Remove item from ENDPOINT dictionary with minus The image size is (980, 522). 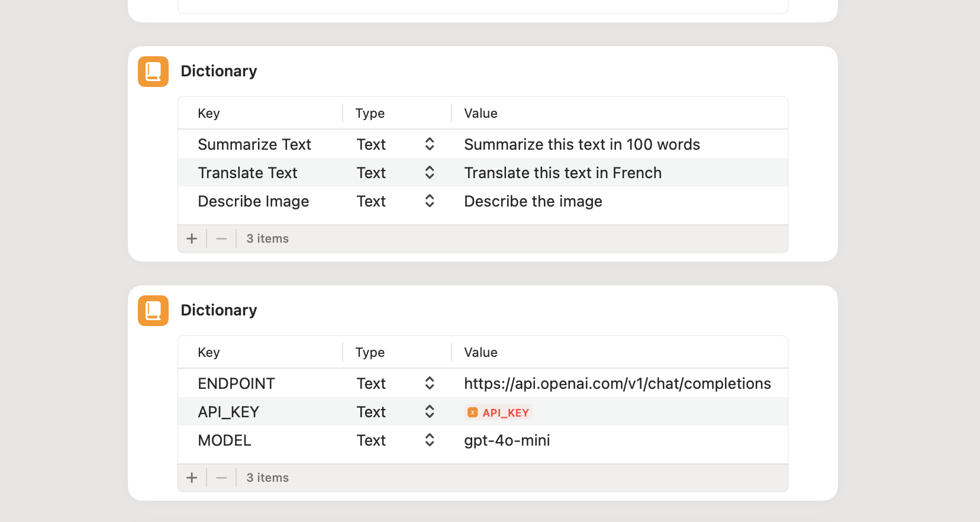coord(221,478)
